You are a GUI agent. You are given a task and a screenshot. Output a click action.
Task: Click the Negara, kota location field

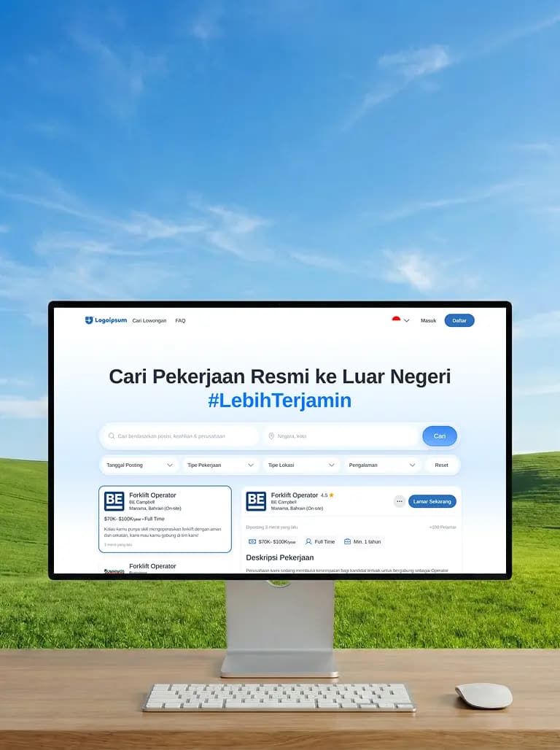(341, 436)
